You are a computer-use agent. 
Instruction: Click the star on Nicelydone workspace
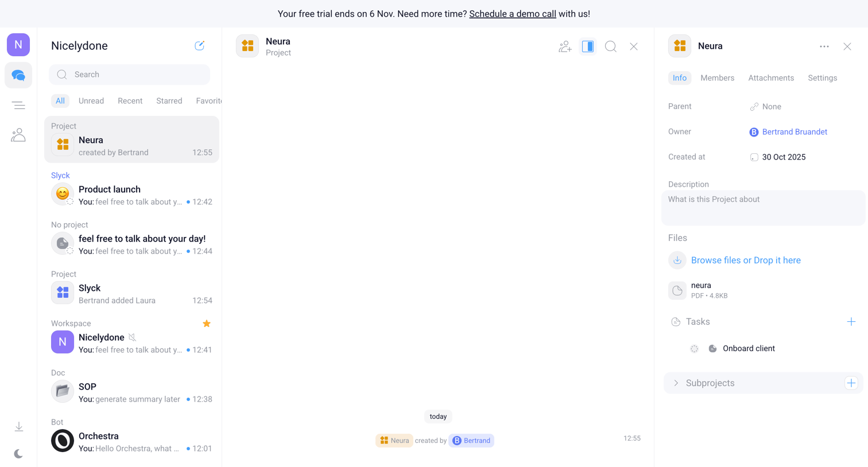coord(207,324)
